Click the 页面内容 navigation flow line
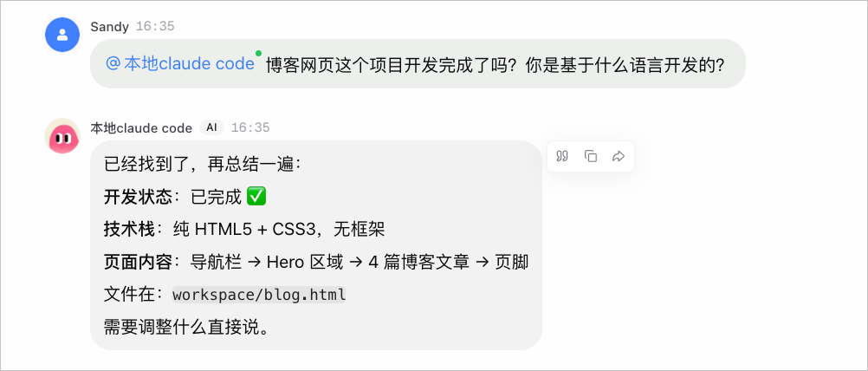 tap(316, 262)
